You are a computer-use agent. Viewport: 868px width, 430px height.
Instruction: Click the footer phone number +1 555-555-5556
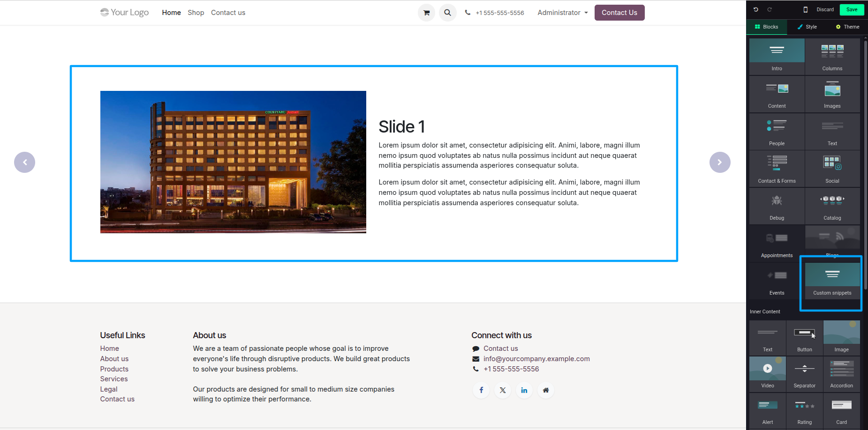point(511,369)
